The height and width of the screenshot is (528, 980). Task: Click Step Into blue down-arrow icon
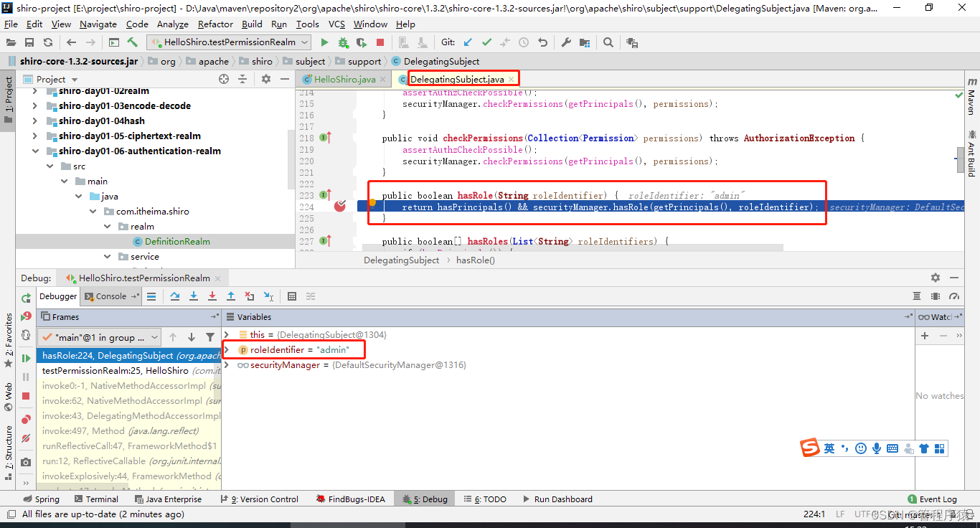pyautogui.click(x=194, y=296)
